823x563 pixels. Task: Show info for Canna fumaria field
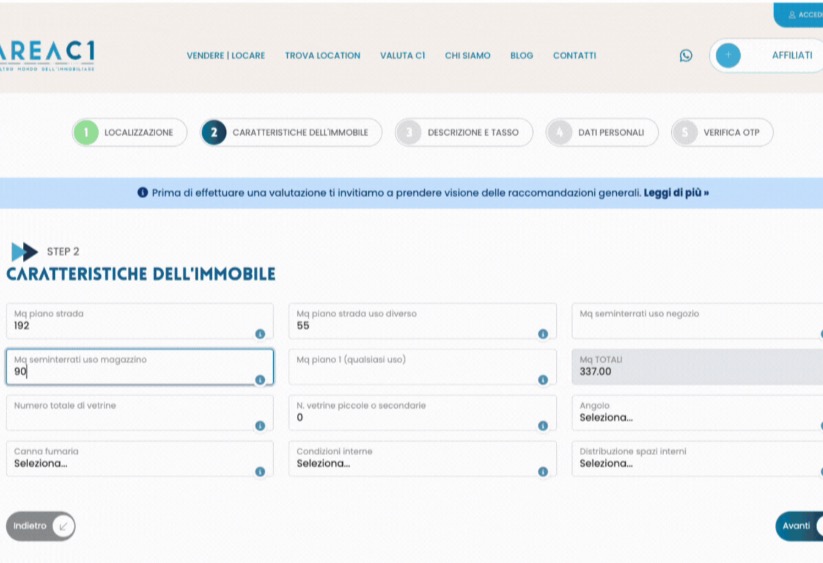(x=260, y=472)
